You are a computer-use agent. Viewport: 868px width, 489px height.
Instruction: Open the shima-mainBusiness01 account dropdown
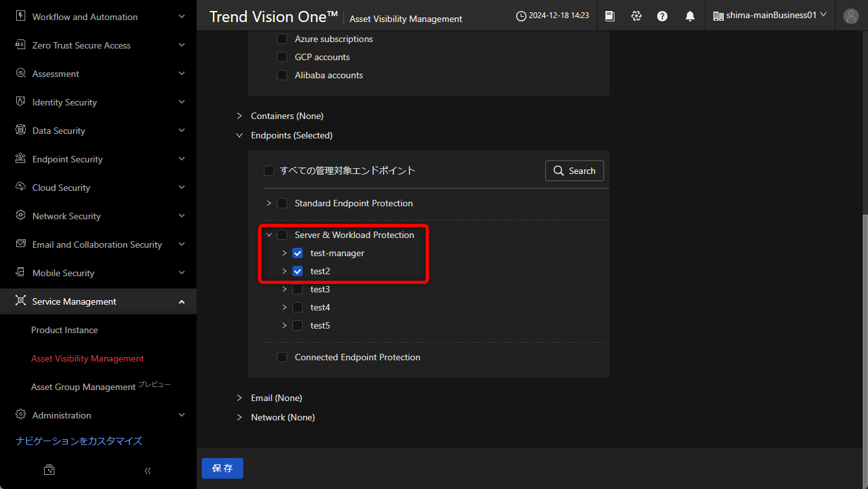[x=770, y=16]
